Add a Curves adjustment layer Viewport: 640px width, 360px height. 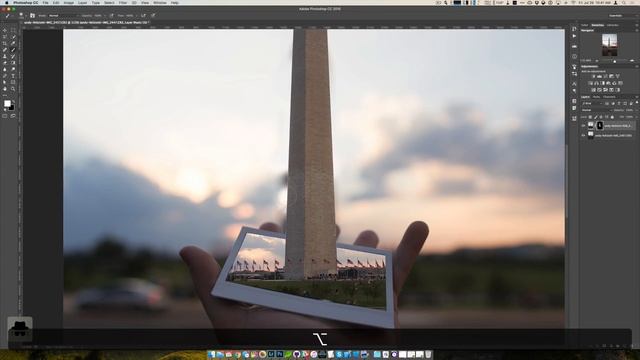tap(605, 76)
